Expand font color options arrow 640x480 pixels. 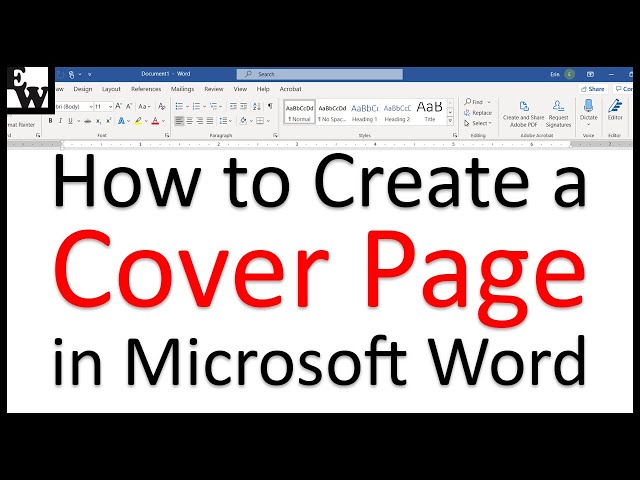tap(163, 121)
